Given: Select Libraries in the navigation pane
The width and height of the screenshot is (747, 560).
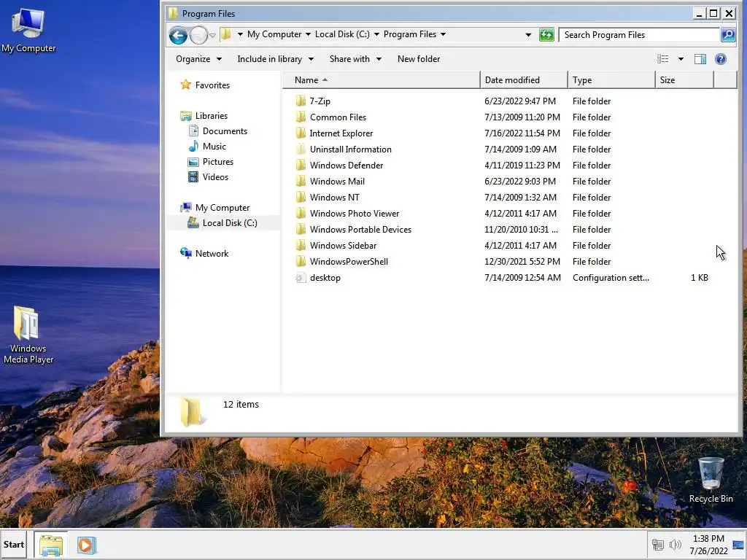Looking at the screenshot, I should (211, 116).
